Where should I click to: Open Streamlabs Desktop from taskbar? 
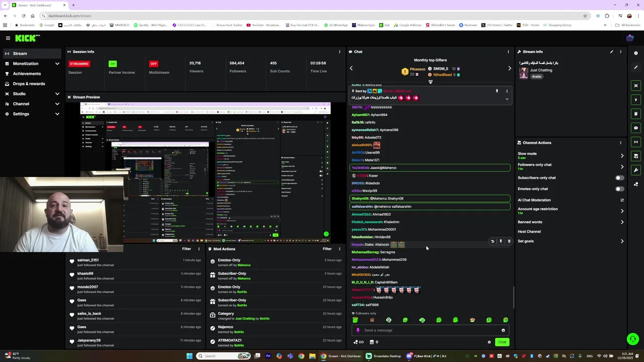point(383,356)
